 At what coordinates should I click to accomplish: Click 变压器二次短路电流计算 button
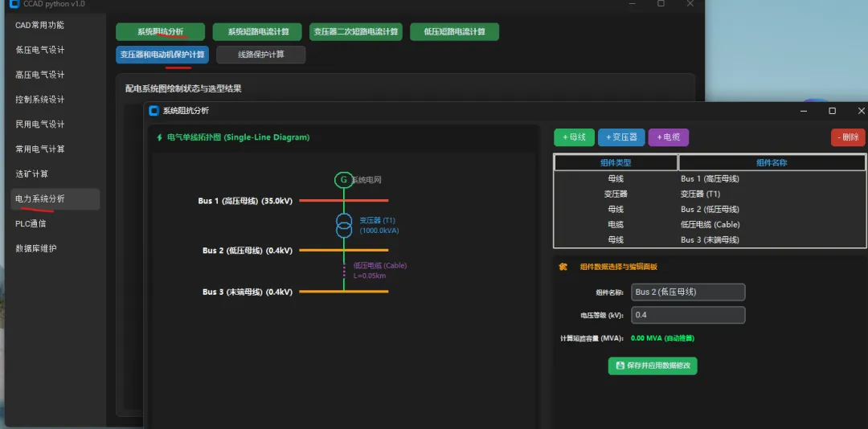356,31
